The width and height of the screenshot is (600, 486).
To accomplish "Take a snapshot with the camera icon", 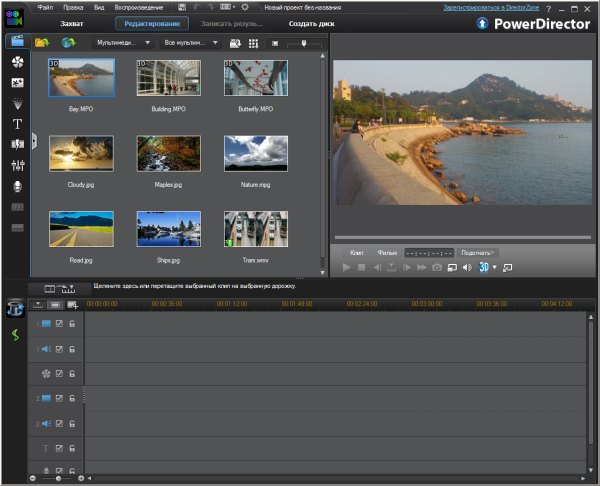I will (436, 268).
